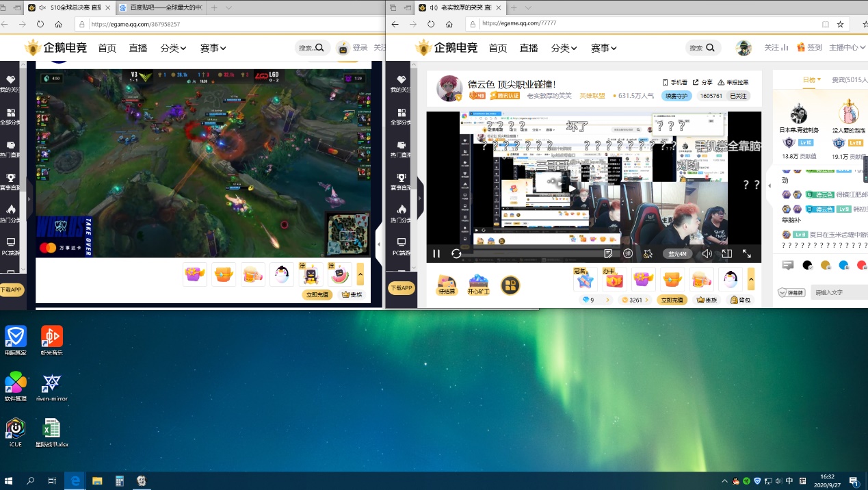The image size is (868, 490).
Task: Select the 开心矿工 activity icon
Action: pos(477,283)
